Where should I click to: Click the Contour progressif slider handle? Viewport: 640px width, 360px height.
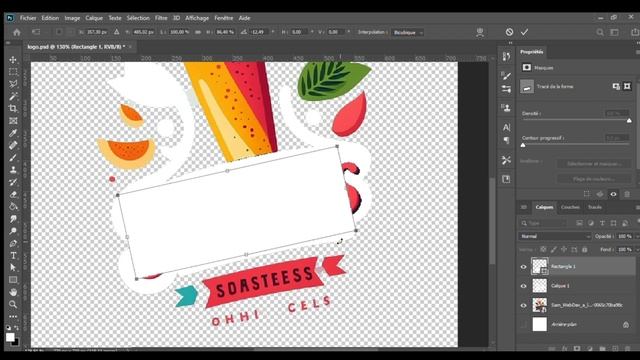click(x=523, y=145)
